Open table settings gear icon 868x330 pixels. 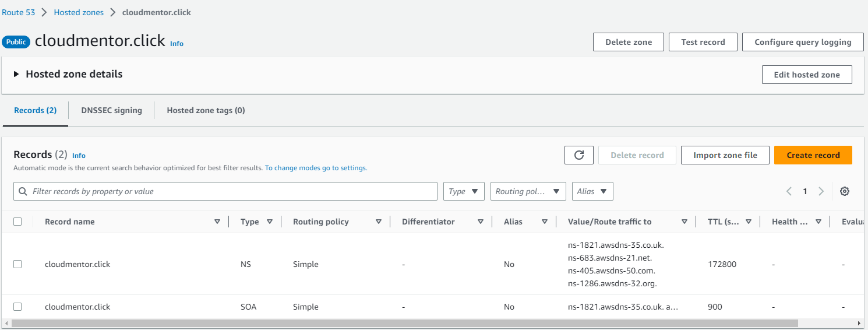click(x=844, y=191)
